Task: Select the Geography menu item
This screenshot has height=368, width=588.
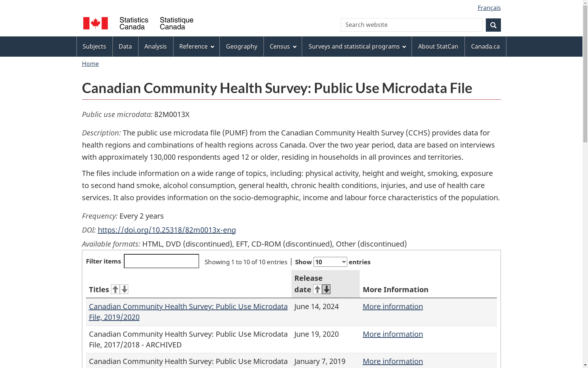Action: [241, 46]
